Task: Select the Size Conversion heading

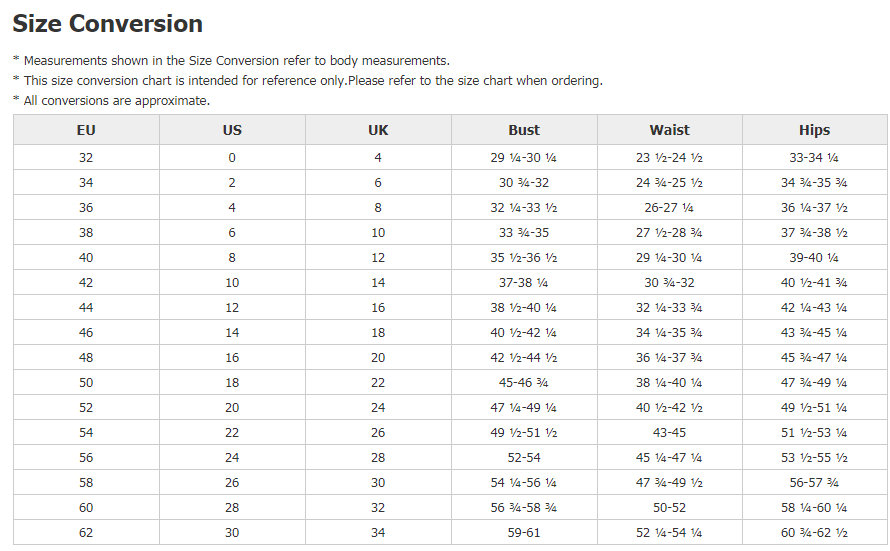Action: (x=108, y=24)
